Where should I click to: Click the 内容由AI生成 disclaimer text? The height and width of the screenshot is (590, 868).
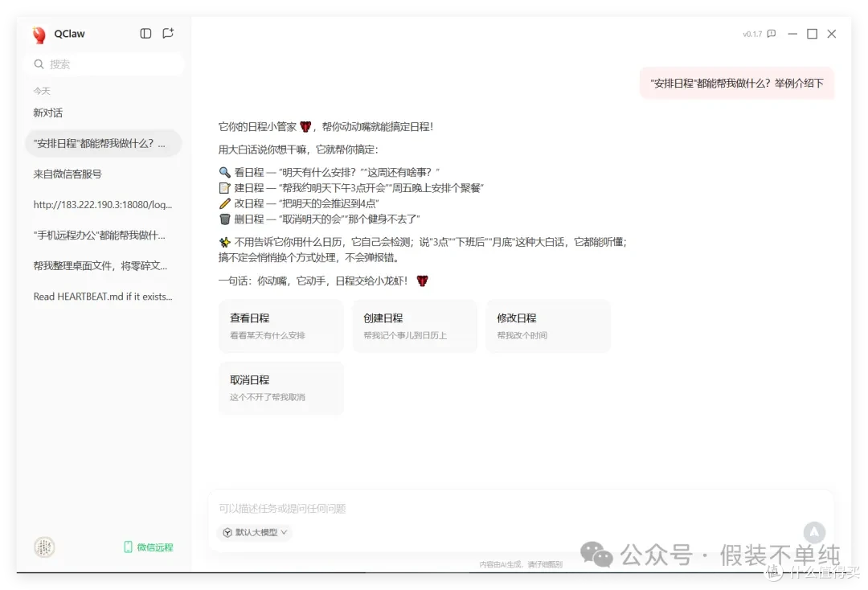click(520, 564)
